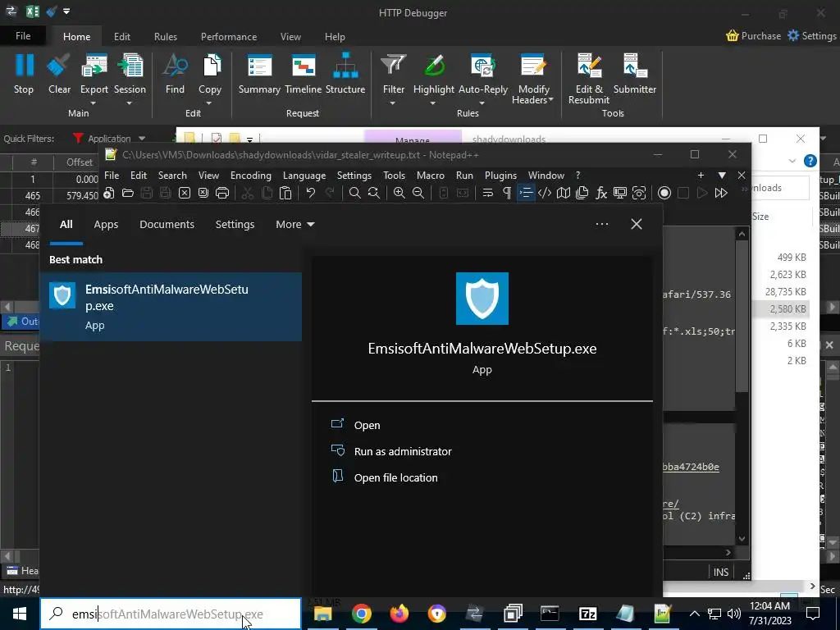Screen dimensions: 840x630
Task: Open the HTTP Debugger File menu
Action: 23,36
